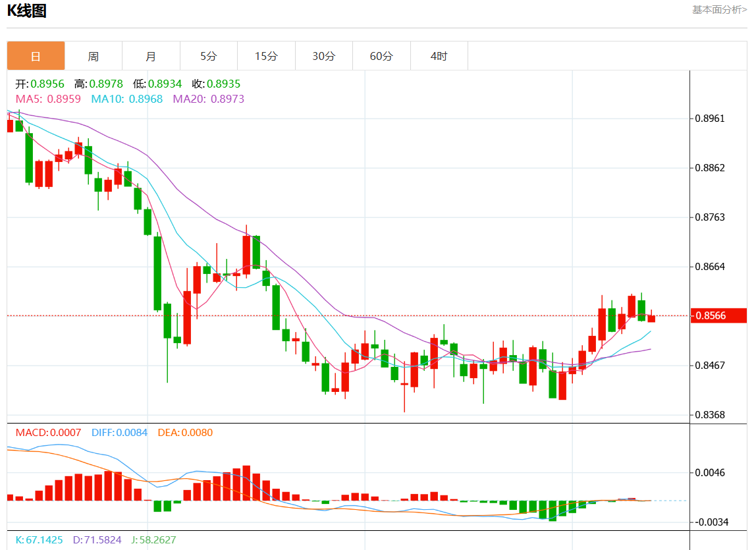The height and width of the screenshot is (550, 756).
Task: Click the low price 0.8934
Action: click(x=165, y=84)
